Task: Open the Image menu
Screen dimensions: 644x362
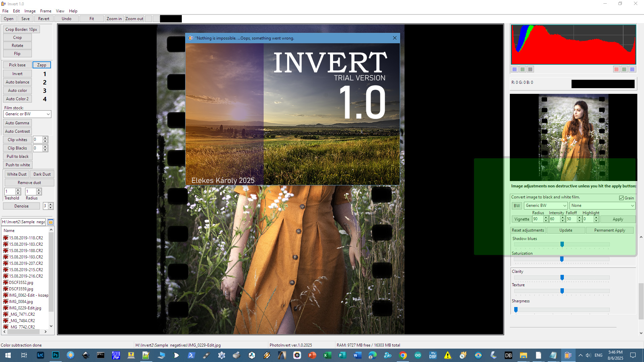Action: pyautogui.click(x=30, y=11)
